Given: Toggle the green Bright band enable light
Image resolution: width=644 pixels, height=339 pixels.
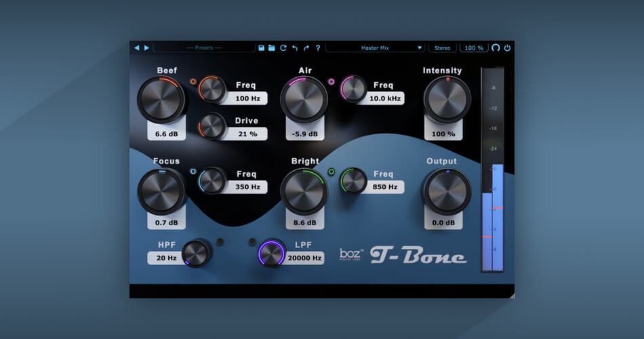Looking at the screenshot, I should click(x=331, y=172).
